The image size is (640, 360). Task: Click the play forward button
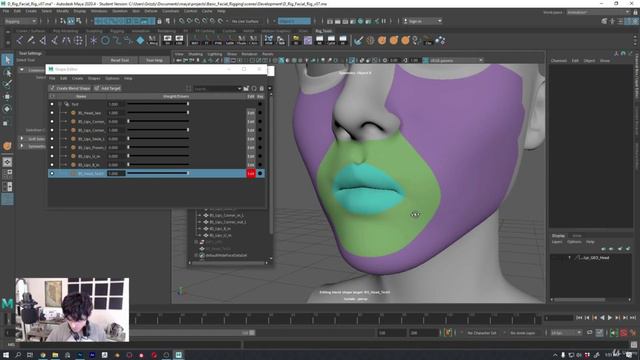[610, 318]
